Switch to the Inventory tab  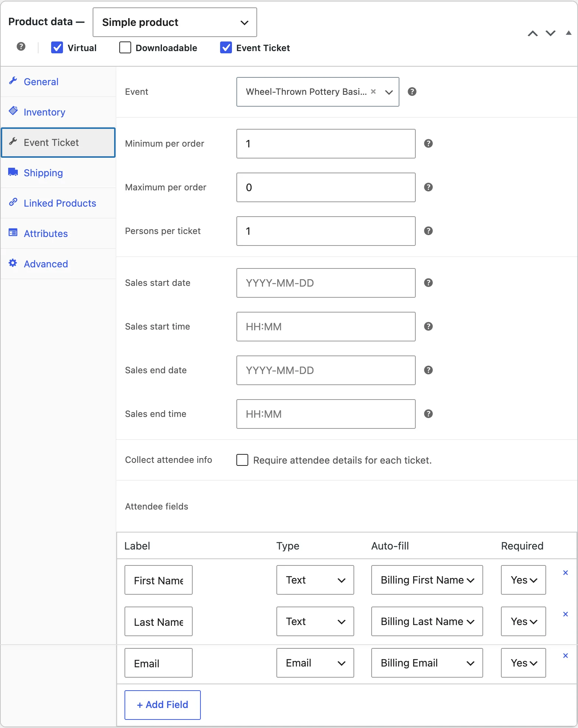[x=58, y=112]
